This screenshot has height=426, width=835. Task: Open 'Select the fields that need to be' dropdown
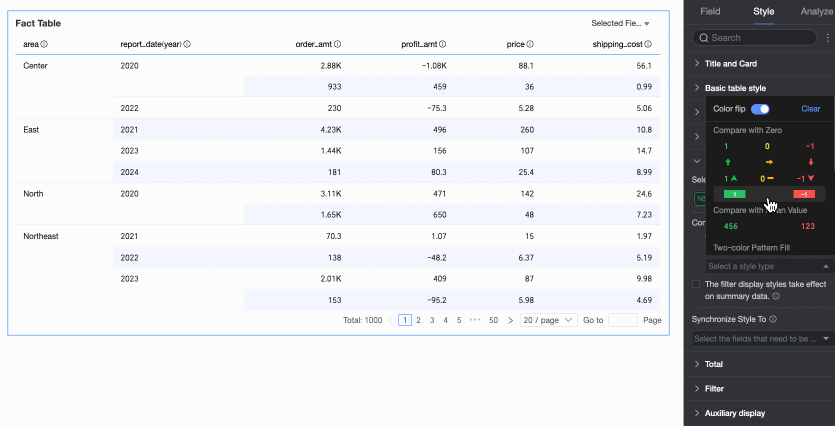763,339
